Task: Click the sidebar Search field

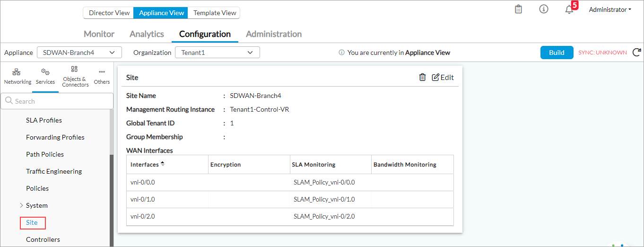Action: [x=57, y=101]
